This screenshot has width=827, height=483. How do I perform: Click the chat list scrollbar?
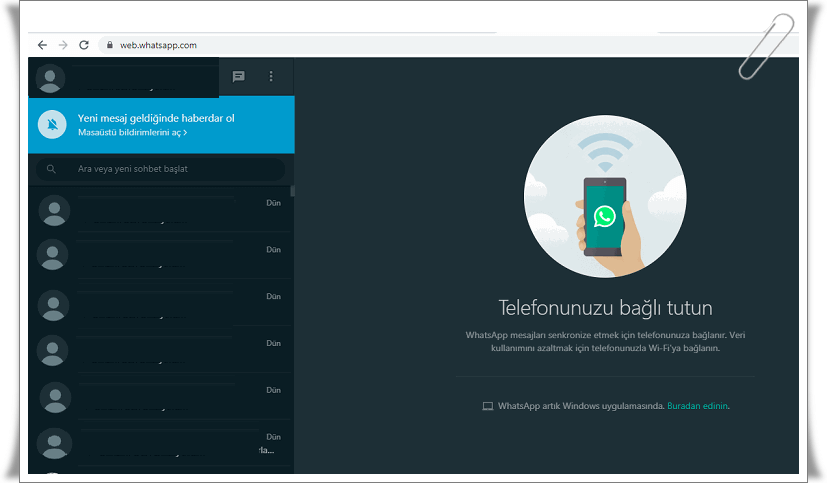click(292, 191)
